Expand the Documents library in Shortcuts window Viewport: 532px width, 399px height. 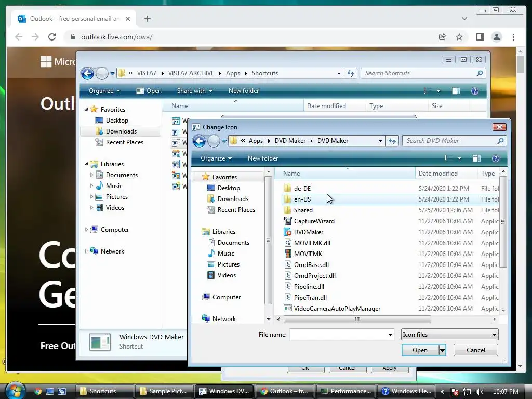[91, 175]
